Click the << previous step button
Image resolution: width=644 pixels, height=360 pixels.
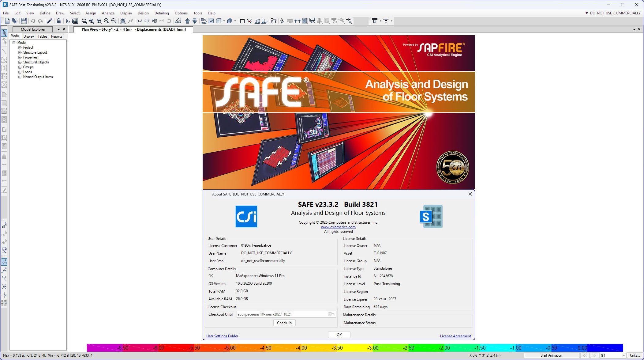585,355
